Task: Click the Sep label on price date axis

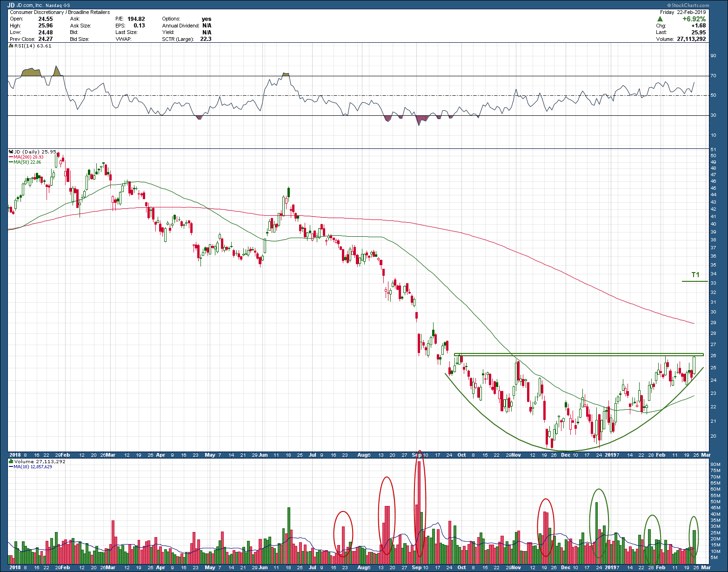Action: pos(417,455)
